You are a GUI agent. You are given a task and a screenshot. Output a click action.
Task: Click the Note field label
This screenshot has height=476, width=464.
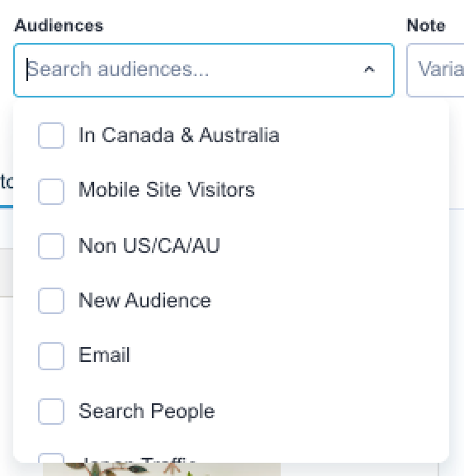(426, 26)
